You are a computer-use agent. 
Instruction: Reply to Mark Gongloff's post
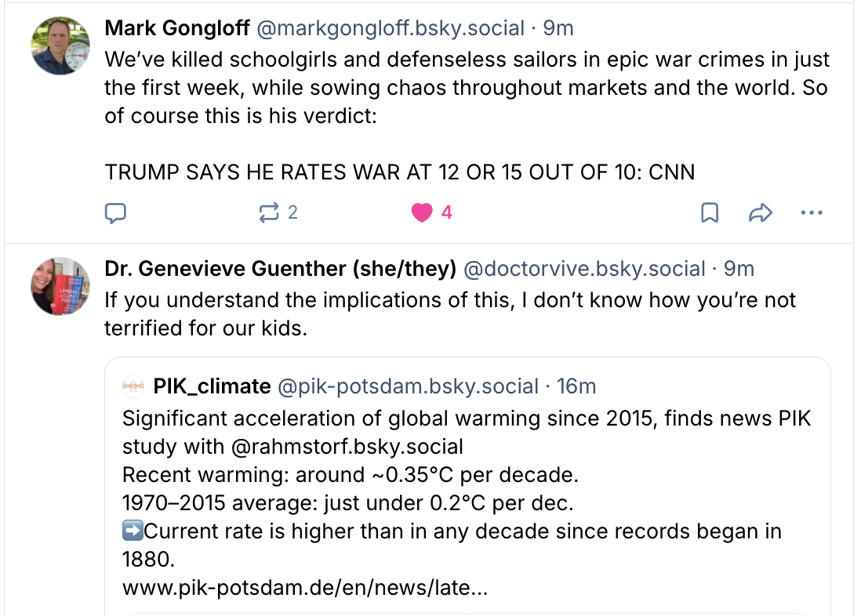tap(116, 212)
